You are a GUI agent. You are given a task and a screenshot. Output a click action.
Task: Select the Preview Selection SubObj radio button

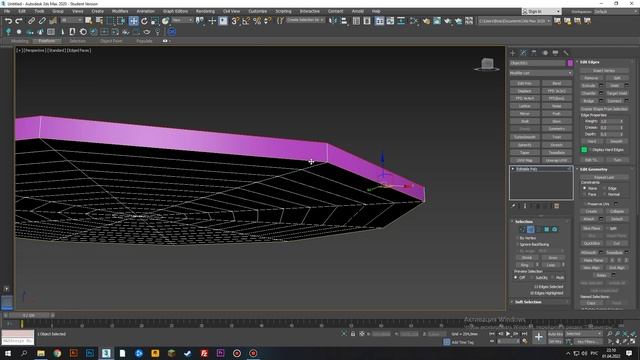532,278
